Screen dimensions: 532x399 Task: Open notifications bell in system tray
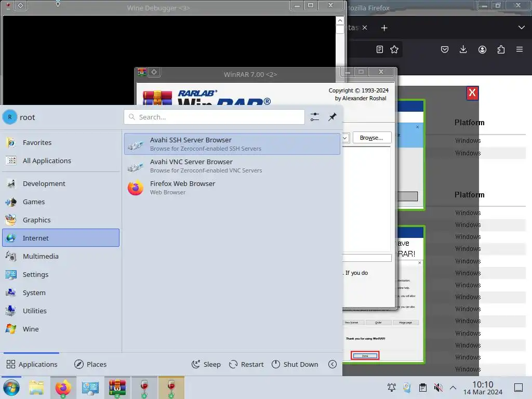click(x=392, y=388)
